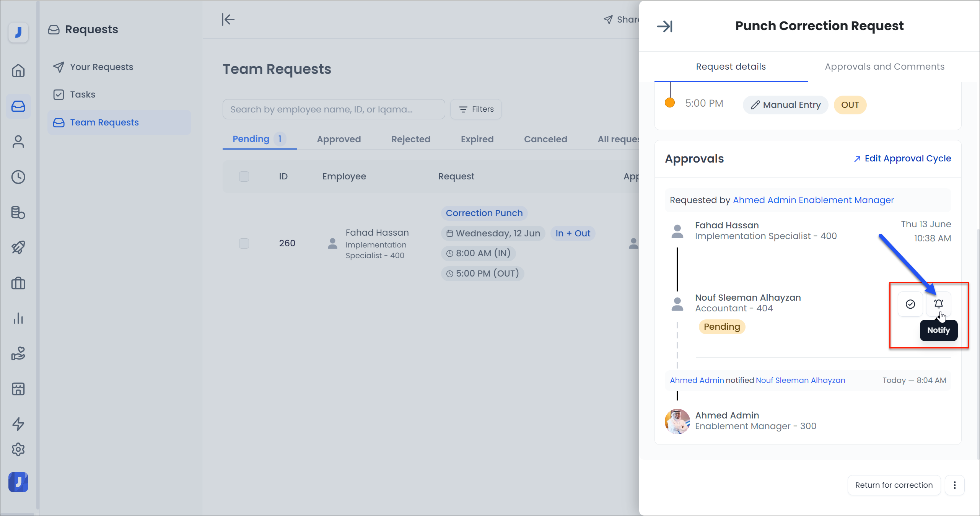
Task: Open the three-dot options menu near Return for correction
Action: pos(955,485)
